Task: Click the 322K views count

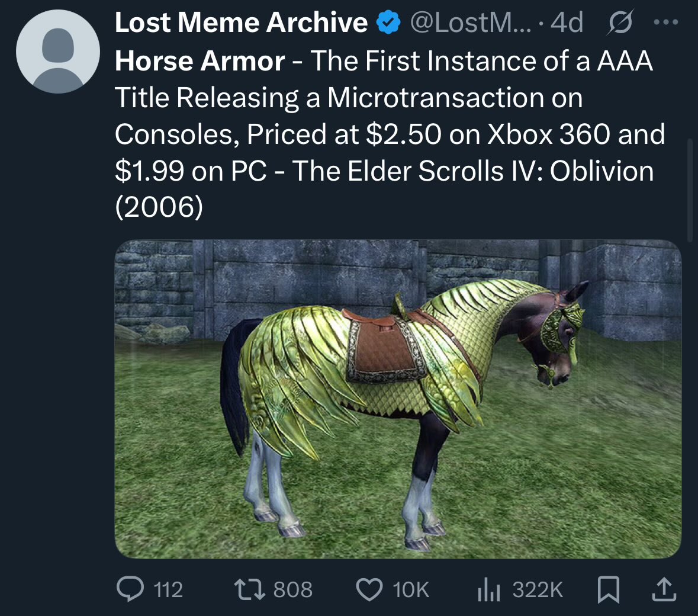Action: 538,590
